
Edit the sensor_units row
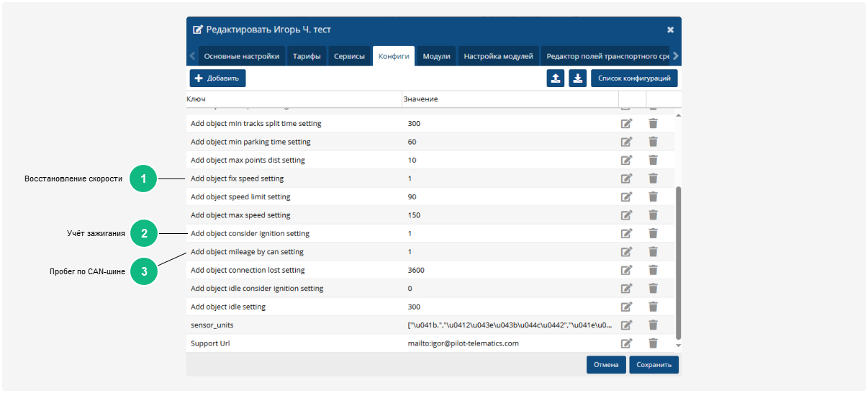click(626, 325)
